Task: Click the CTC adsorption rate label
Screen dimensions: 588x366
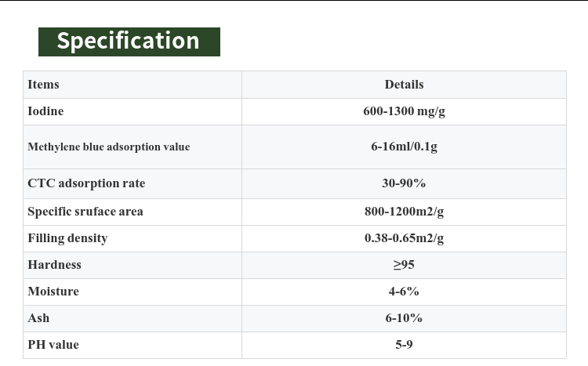Action: [86, 183]
